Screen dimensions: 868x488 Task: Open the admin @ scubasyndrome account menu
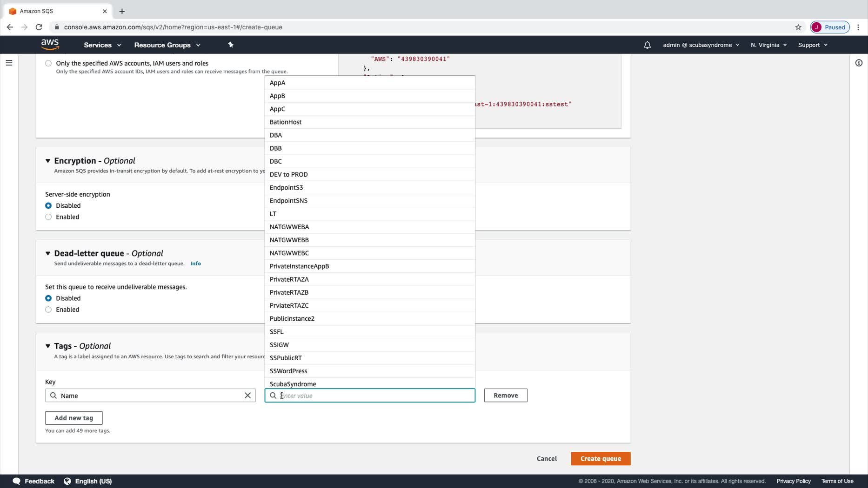(x=701, y=45)
